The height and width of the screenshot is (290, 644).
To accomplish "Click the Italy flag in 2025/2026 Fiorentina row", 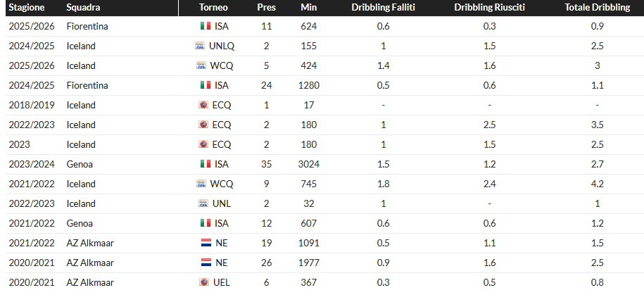I will 206,26.
